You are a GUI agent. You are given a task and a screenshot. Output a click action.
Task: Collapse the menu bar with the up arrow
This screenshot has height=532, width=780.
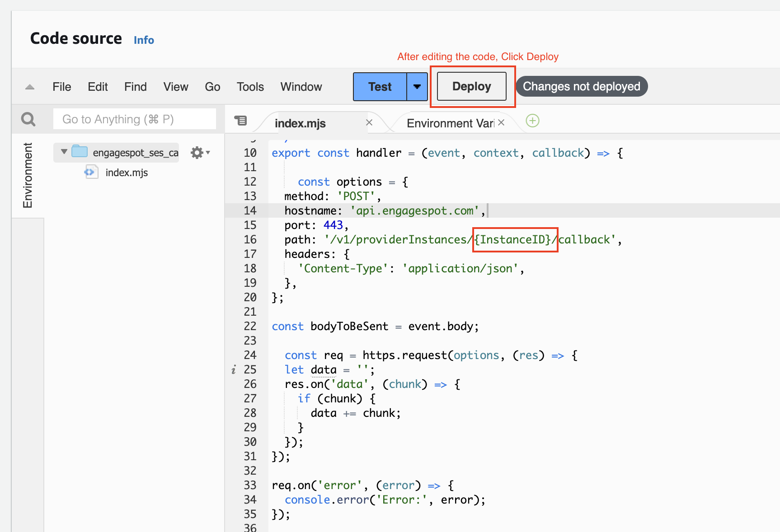point(30,87)
